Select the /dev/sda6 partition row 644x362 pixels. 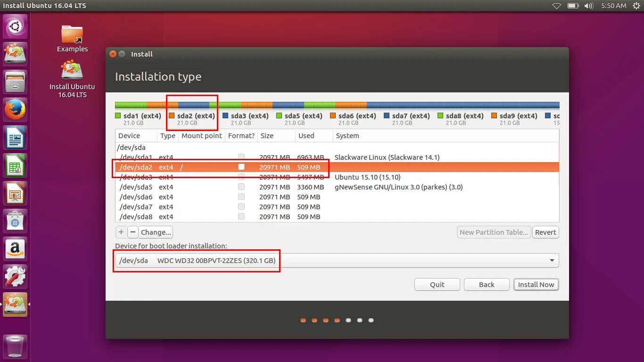tap(337, 197)
